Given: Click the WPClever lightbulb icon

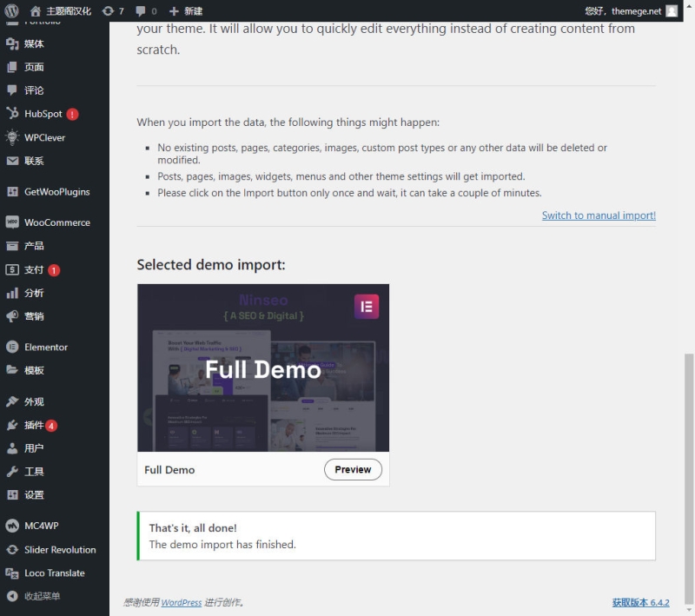Looking at the screenshot, I should tap(12, 137).
